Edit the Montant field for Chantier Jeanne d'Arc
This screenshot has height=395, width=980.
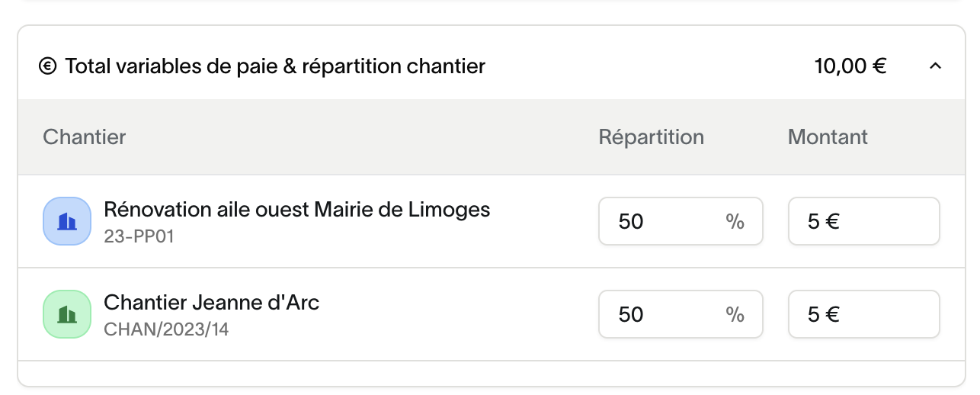pos(863,314)
